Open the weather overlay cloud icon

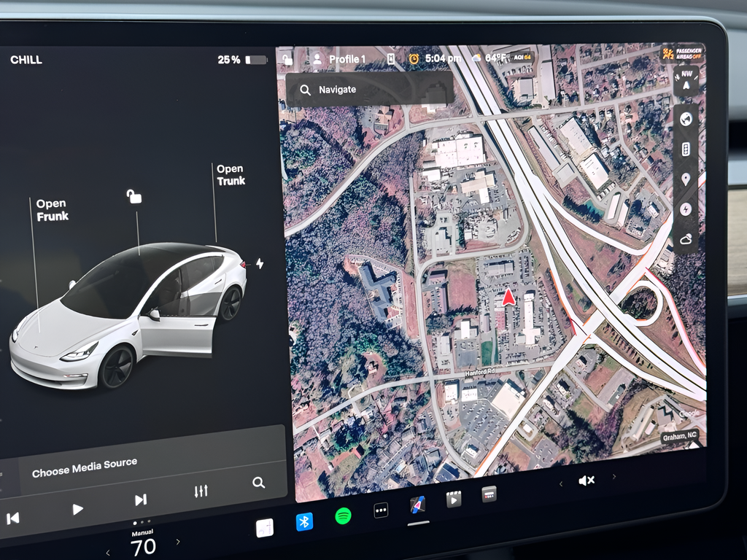click(686, 238)
